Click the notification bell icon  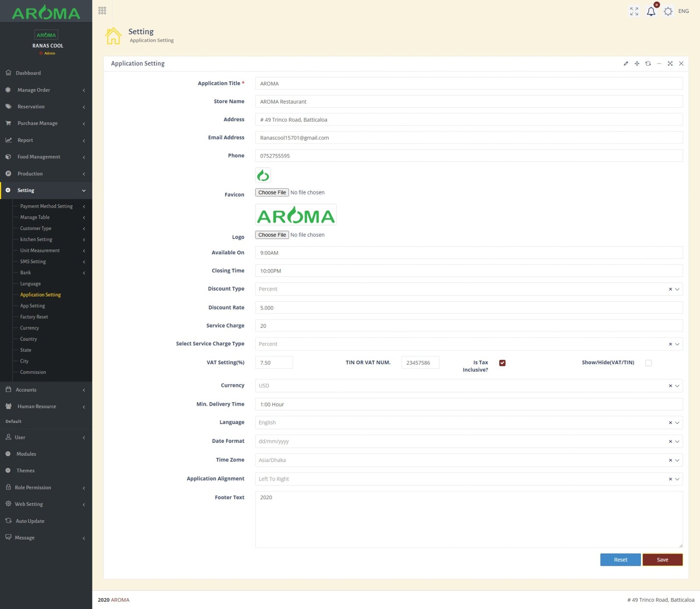coord(651,11)
